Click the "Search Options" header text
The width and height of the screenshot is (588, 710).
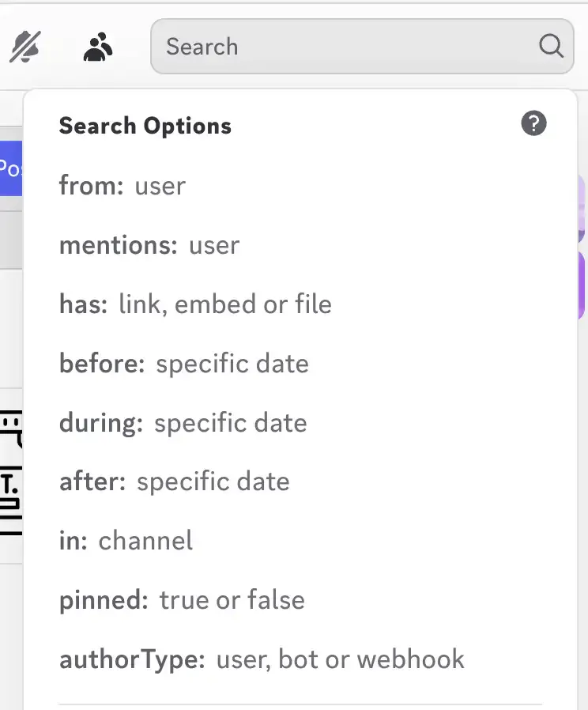[x=145, y=126]
